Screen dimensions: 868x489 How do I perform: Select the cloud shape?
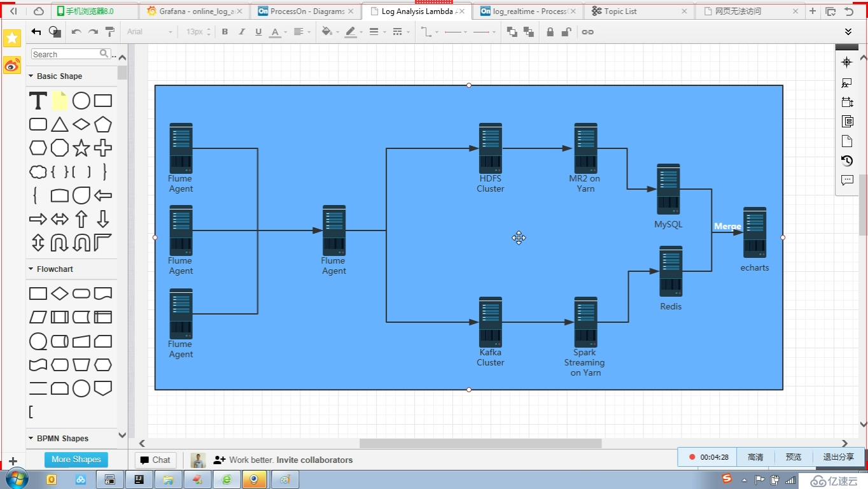click(x=38, y=172)
